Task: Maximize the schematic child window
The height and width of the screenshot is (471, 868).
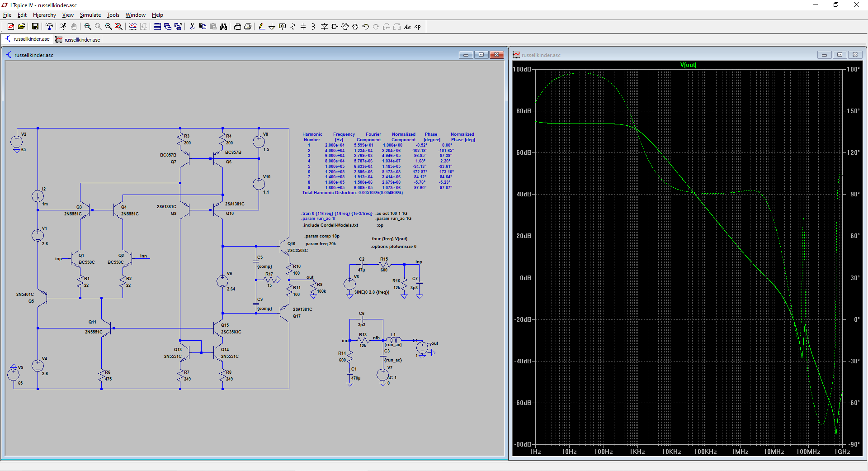Action: [x=481, y=55]
